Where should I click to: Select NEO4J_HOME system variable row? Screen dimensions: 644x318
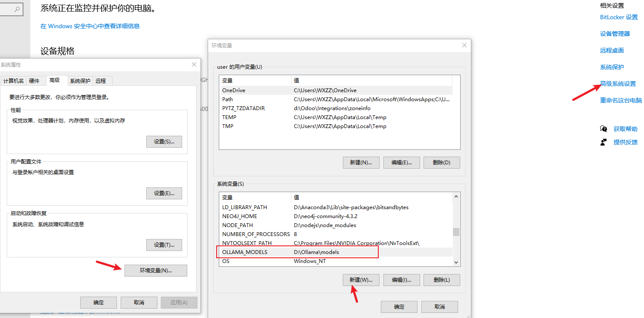pyautogui.click(x=336, y=216)
